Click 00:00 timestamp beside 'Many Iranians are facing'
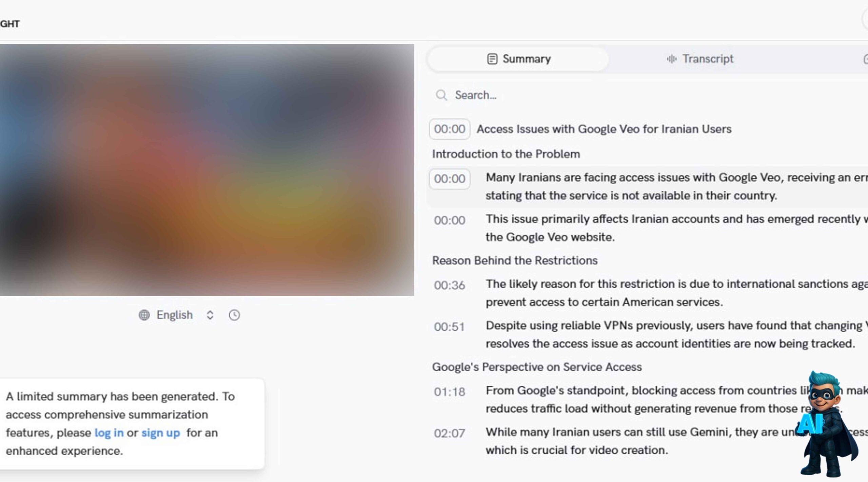Image resolution: width=868 pixels, height=482 pixels. pos(450,179)
